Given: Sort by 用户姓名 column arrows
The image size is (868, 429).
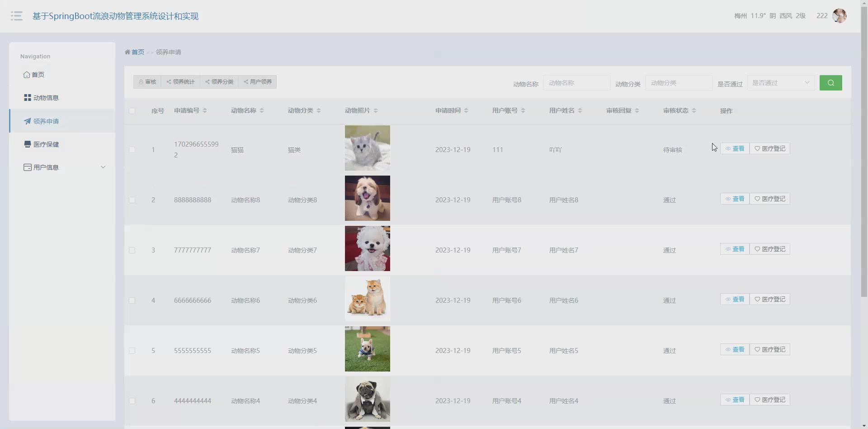Looking at the screenshot, I should [580, 110].
